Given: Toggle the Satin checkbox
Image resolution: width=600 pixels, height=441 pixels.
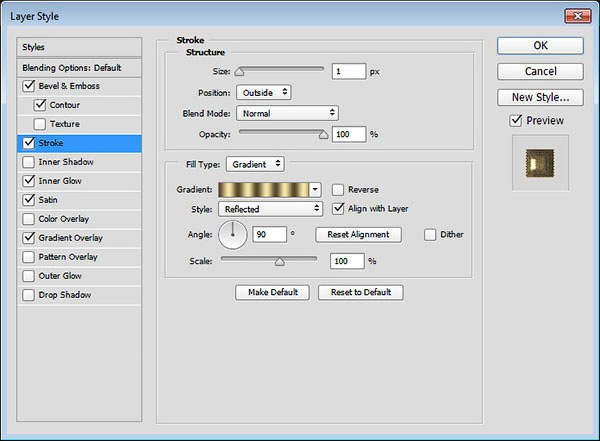Looking at the screenshot, I should pos(29,200).
